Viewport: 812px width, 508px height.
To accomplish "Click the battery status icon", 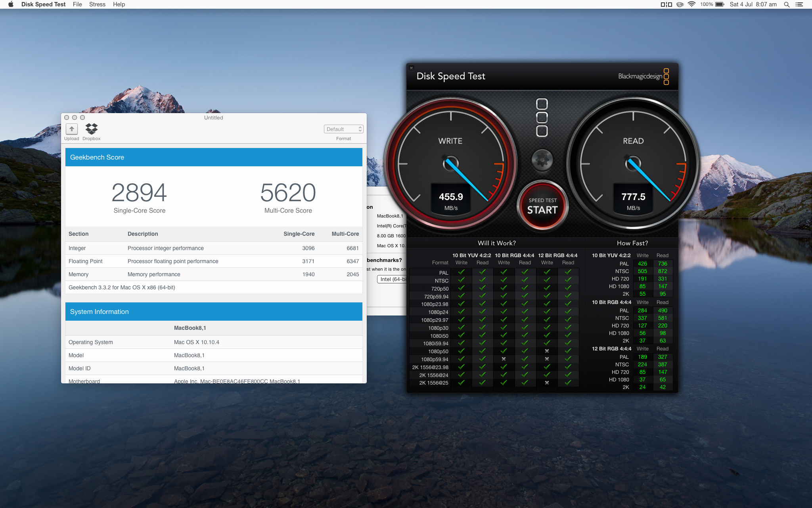I will click(x=720, y=4).
